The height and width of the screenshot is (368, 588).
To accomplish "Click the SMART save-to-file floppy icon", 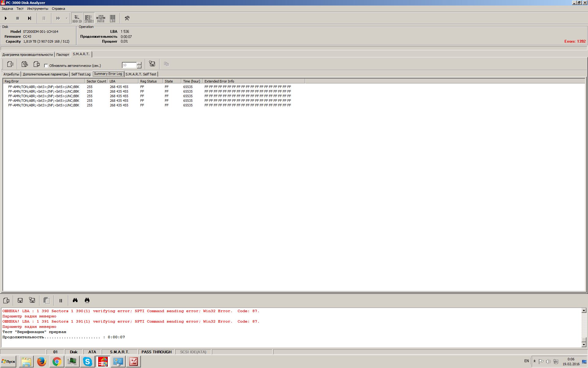I will [x=152, y=64].
